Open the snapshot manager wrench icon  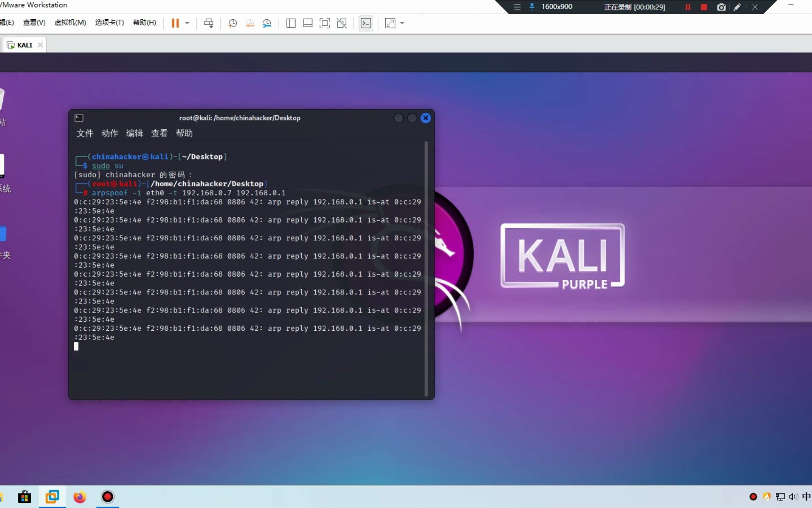coord(267,23)
